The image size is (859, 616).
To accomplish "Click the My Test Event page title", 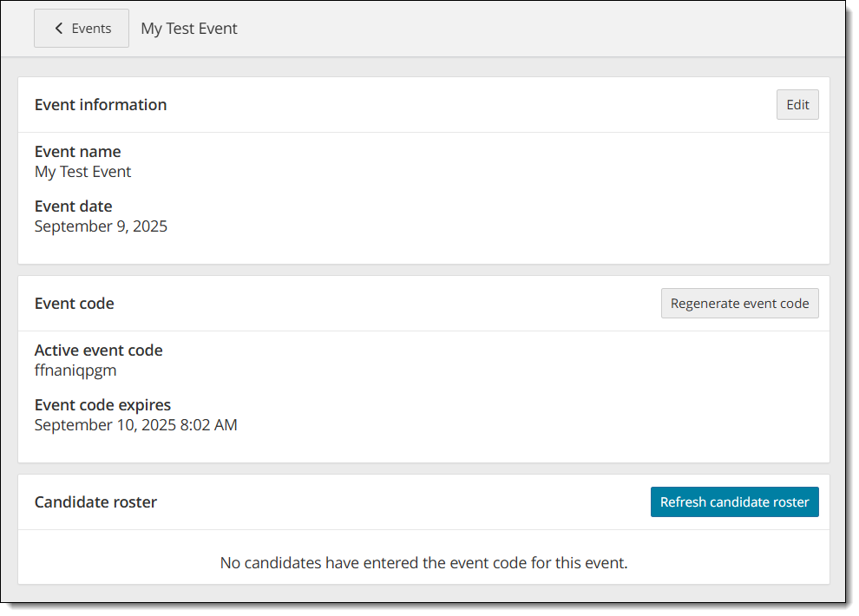I will 189,29.
